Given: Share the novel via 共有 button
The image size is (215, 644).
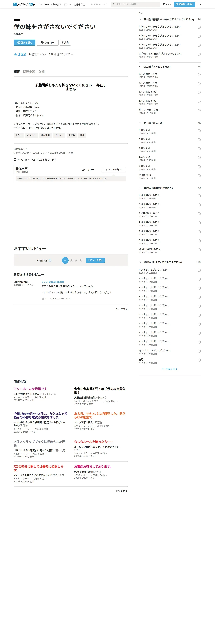Looking at the screenshot, I should 65,43.
